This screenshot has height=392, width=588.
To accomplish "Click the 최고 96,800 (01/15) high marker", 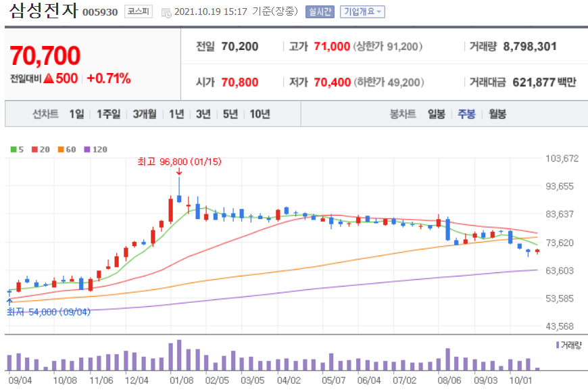I will click(179, 162).
